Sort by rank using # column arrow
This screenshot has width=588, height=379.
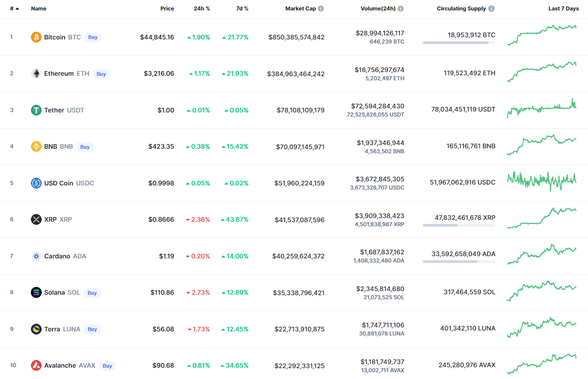pyautogui.click(x=17, y=9)
